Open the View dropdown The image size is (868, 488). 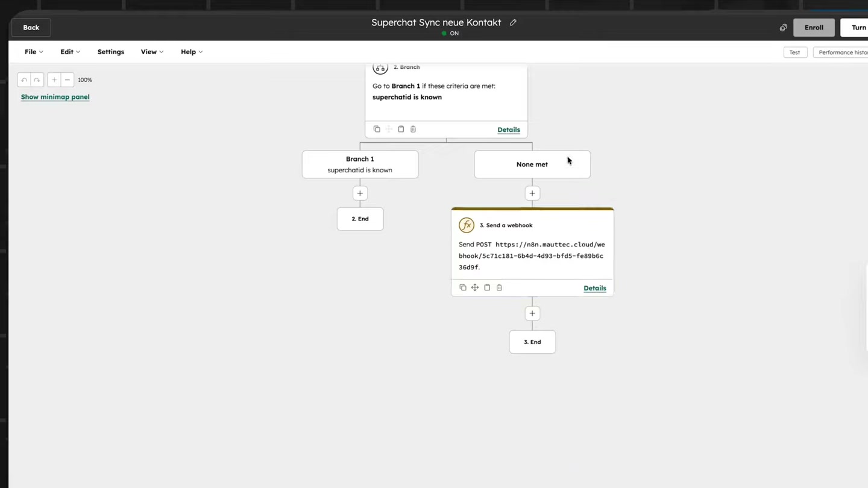pos(151,52)
